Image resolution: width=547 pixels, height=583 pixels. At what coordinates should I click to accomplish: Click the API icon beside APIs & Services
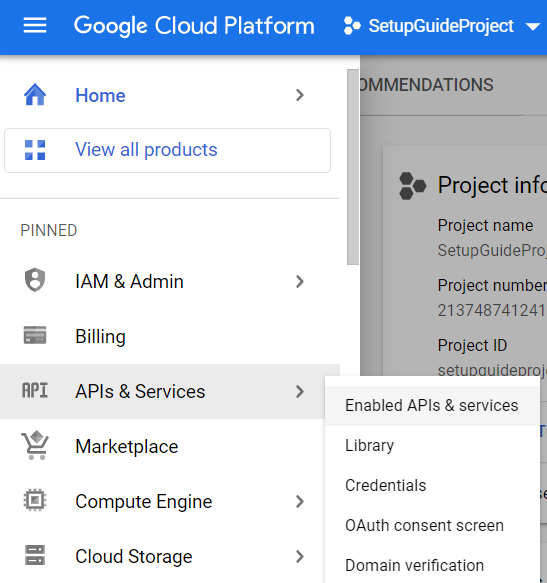pyautogui.click(x=35, y=391)
